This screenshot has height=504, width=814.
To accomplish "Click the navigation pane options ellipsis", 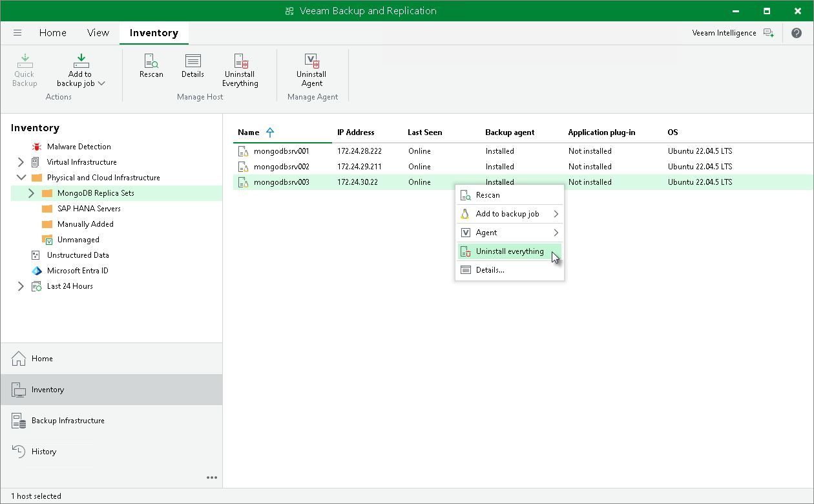I will click(x=212, y=478).
